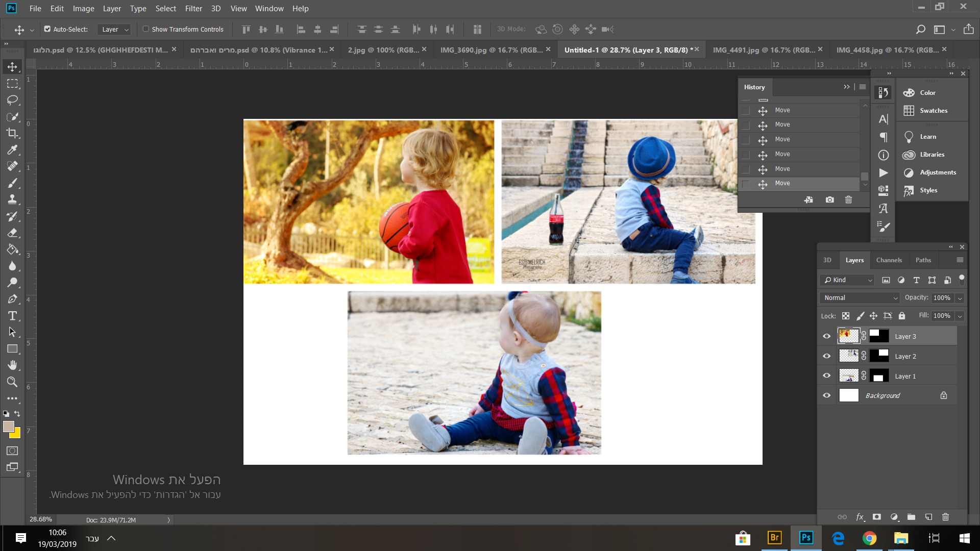Select the Eyedropper tool
980x551 pixels.
[12, 149]
